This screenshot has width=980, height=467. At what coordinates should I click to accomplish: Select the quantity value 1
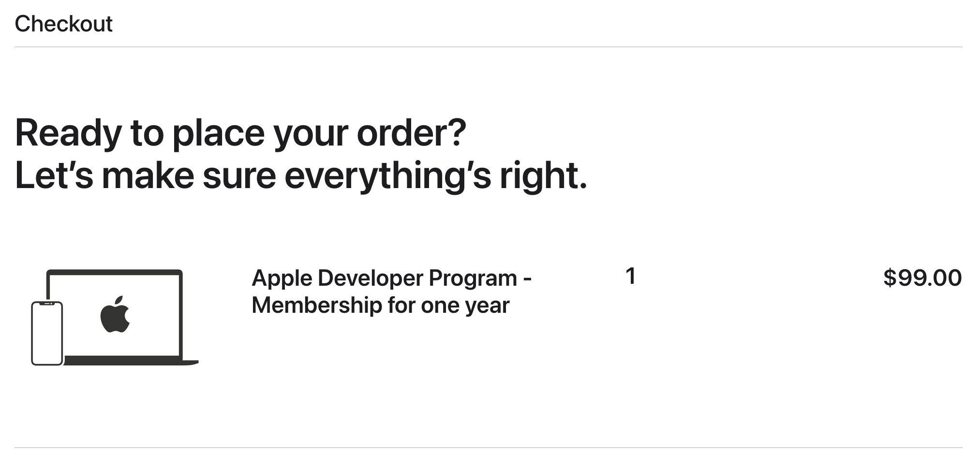(630, 277)
